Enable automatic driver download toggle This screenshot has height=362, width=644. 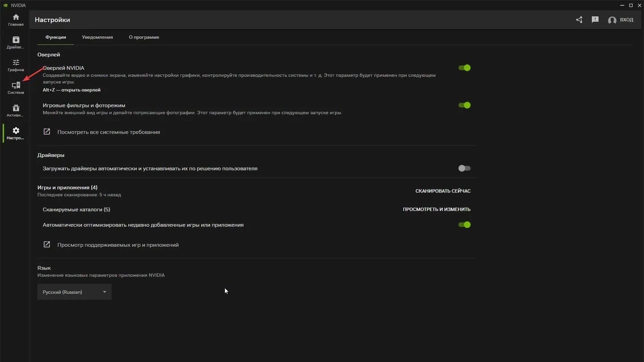(x=464, y=168)
